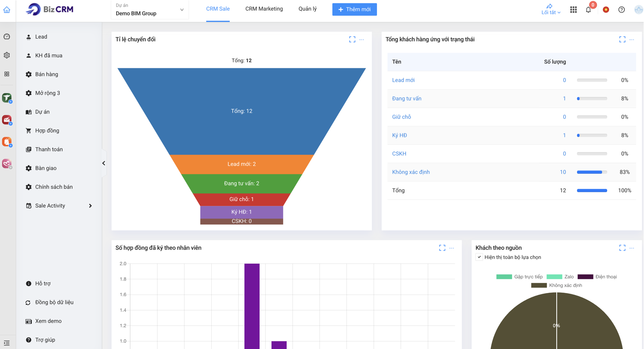Open the Ký HĐ status link
The image size is (644, 349).
(x=399, y=136)
